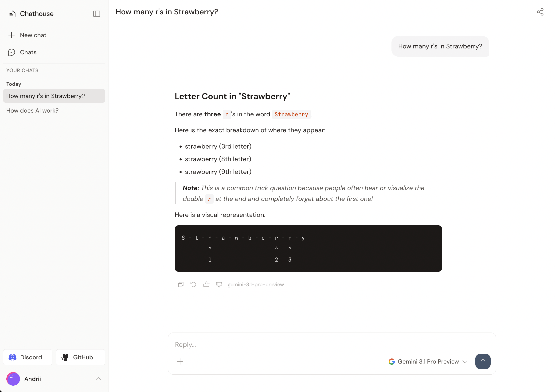
Task: Expand the Andrii account menu chevron
Action: pos(98,379)
